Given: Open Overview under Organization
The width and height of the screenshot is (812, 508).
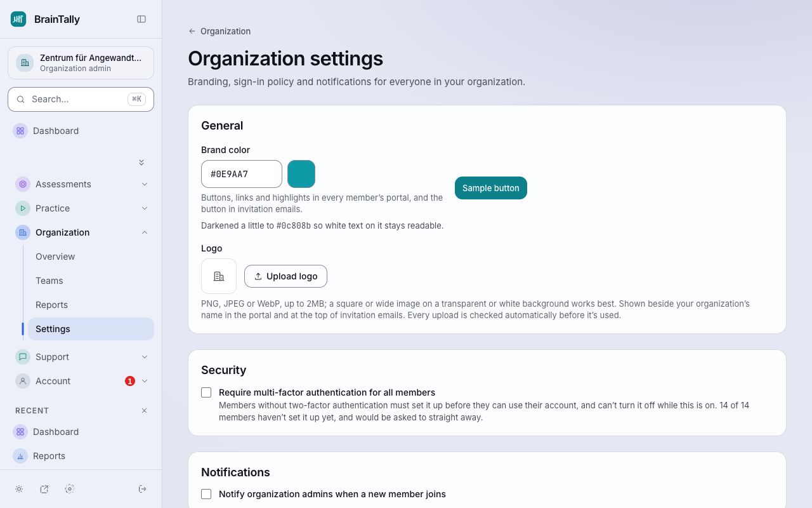Looking at the screenshot, I should (x=91, y=257).
